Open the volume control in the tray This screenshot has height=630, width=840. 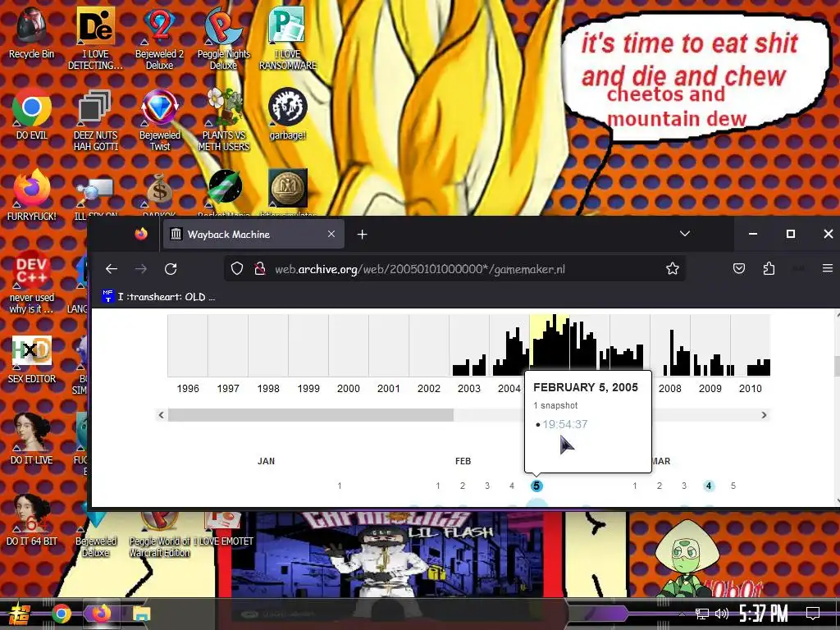pyautogui.click(x=722, y=614)
